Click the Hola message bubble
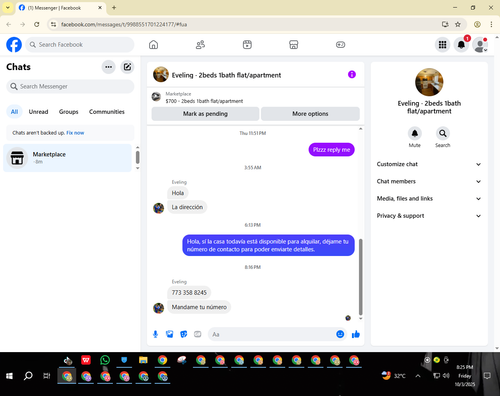The width and height of the screenshot is (500, 396). click(178, 193)
